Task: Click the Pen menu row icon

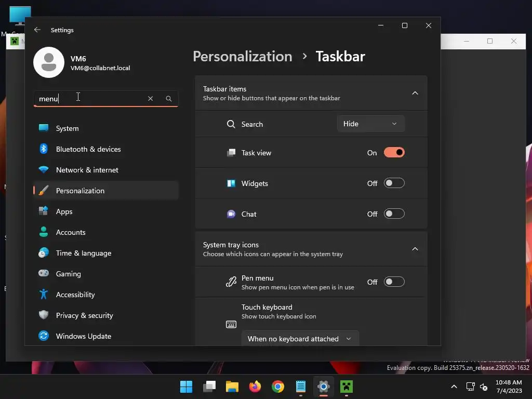Action: coord(231,282)
